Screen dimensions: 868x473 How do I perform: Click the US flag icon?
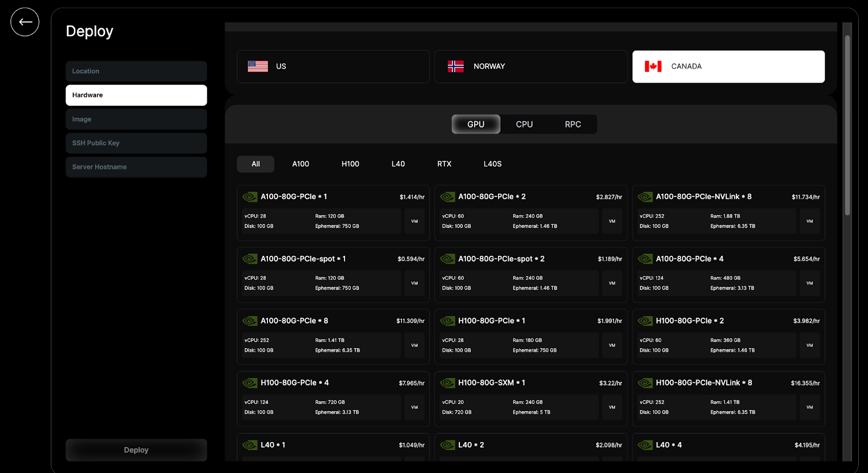coord(258,66)
